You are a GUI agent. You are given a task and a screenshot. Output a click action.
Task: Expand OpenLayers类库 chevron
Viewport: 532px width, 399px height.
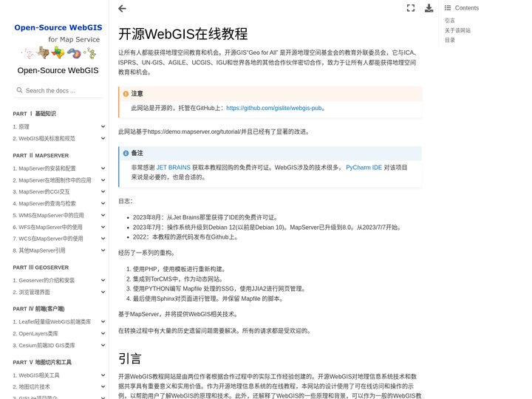[x=103, y=333]
